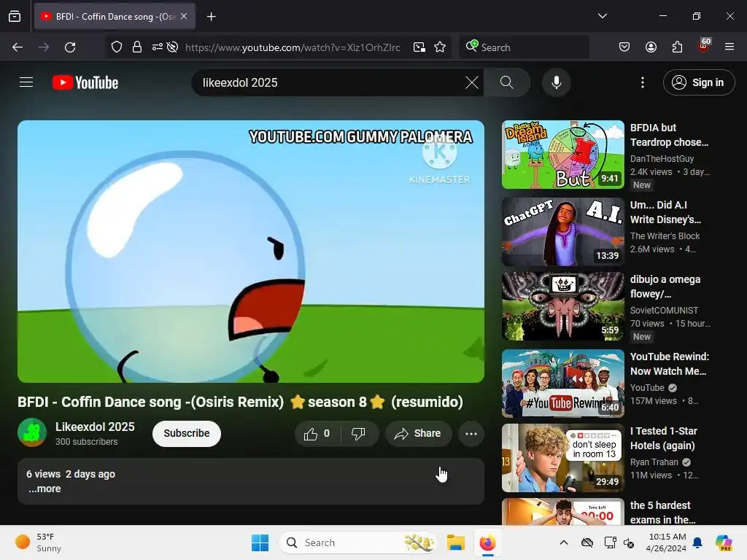Viewport: 747px width, 560px height.
Task: Reload the current page
Action: (x=70, y=47)
